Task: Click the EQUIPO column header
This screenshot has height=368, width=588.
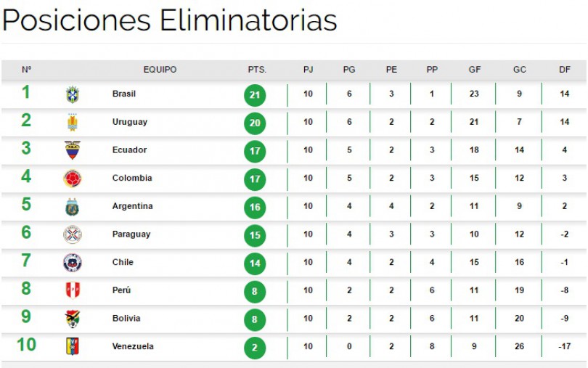Action: [160, 70]
